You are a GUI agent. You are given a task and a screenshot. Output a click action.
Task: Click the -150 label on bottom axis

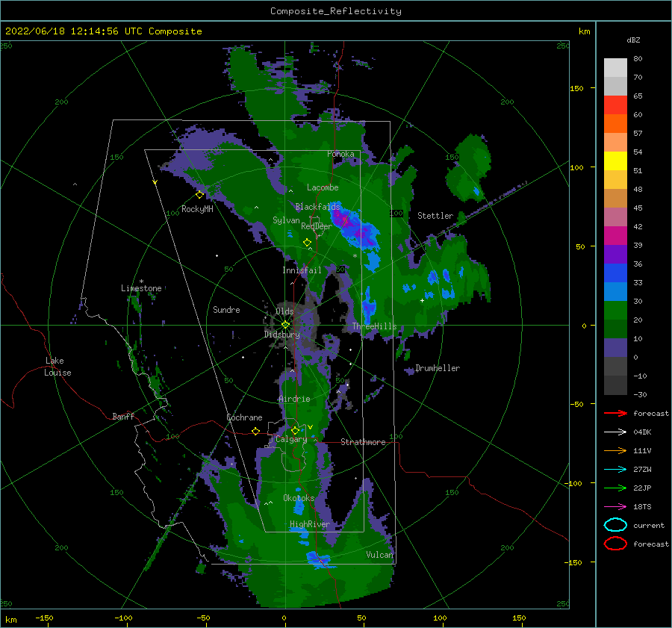tap(44, 618)
